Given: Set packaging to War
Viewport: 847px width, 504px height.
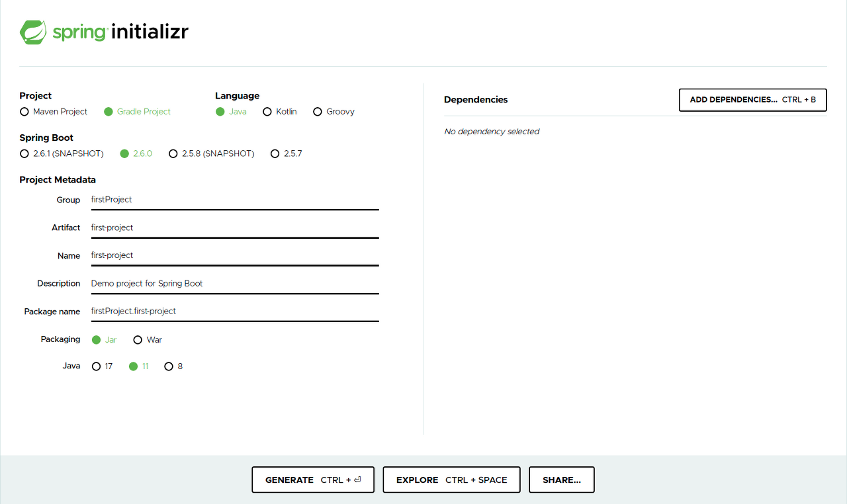Looking at the screenshot, I should pyautogui.click(x=147, y=340).
